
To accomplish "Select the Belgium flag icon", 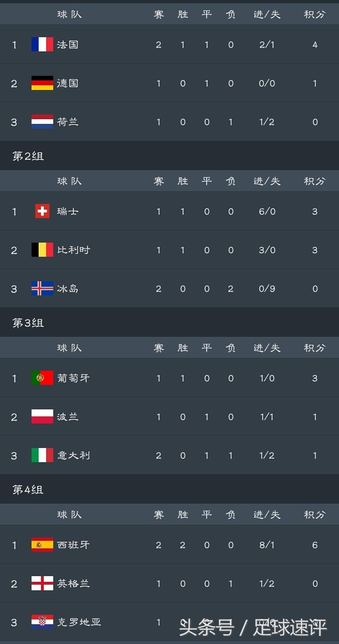I will [42, 250].
